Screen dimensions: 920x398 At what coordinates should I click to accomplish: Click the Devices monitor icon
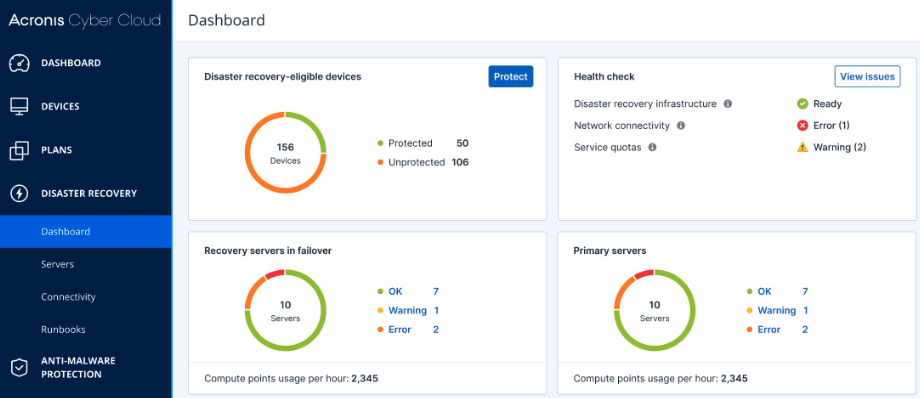pos(19,106)
